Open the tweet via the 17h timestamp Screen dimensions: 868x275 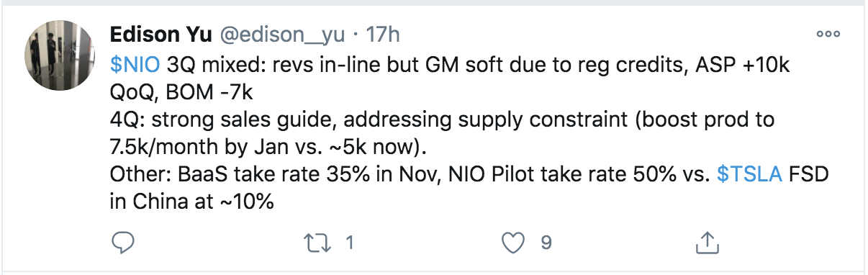coord(383,35)
